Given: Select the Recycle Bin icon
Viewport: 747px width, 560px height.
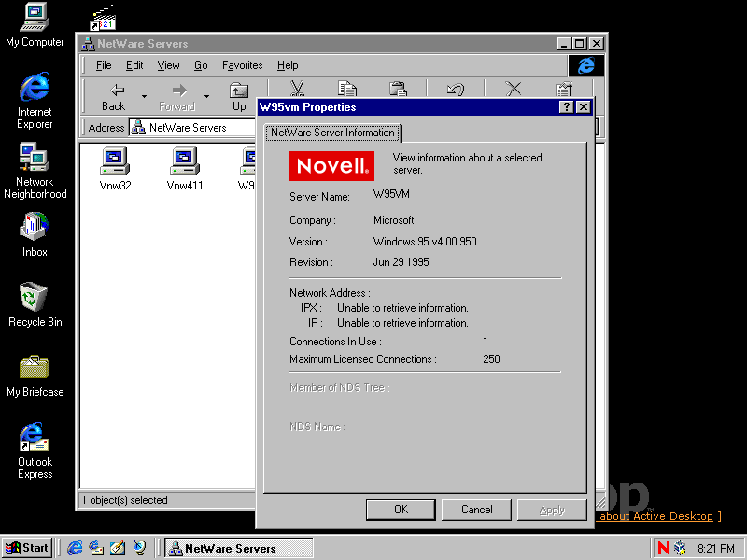Looking at the screenshot, I should pyautogui.click(x=35, y=305).
